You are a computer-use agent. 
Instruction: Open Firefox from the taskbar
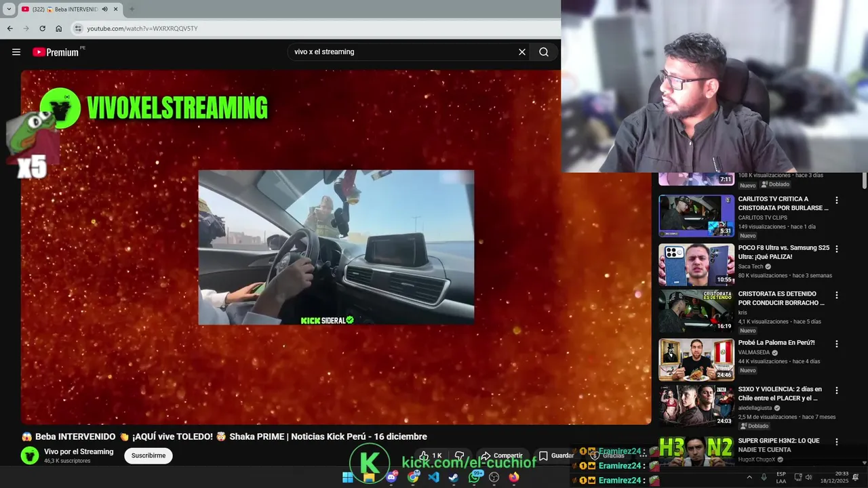pyautogui.click(x=514, y=477)
